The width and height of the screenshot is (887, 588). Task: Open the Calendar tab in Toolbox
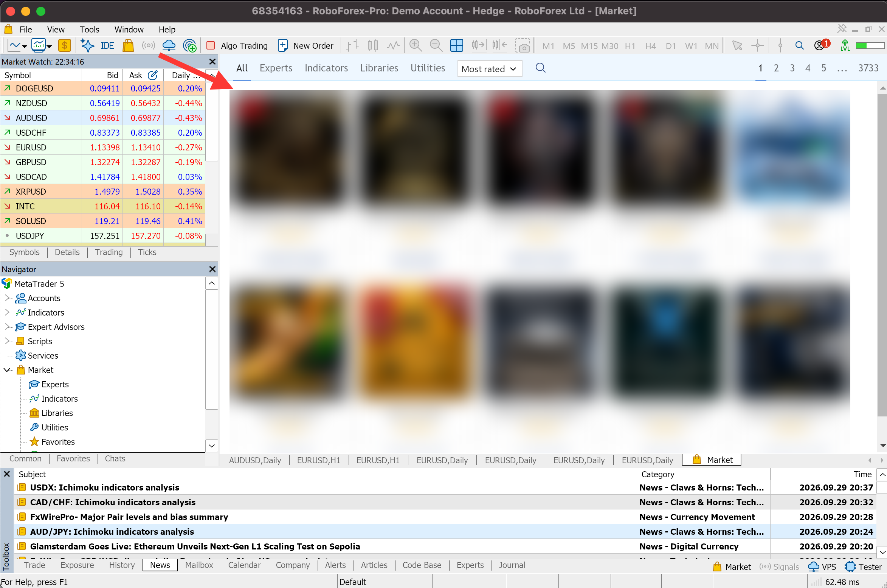coord(244,565)
